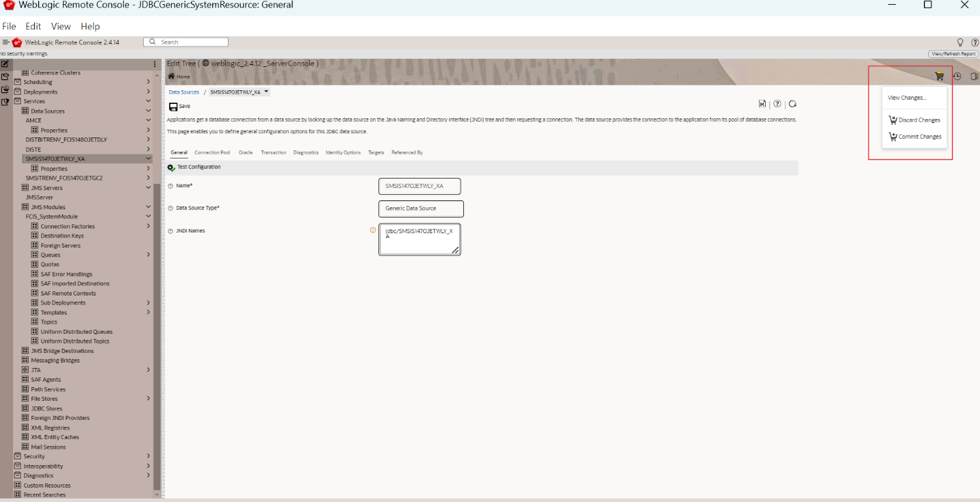Switch to the Oracle tab
Image resolution: width=980 pixels, height=502 pixels.
pos(245,153)
